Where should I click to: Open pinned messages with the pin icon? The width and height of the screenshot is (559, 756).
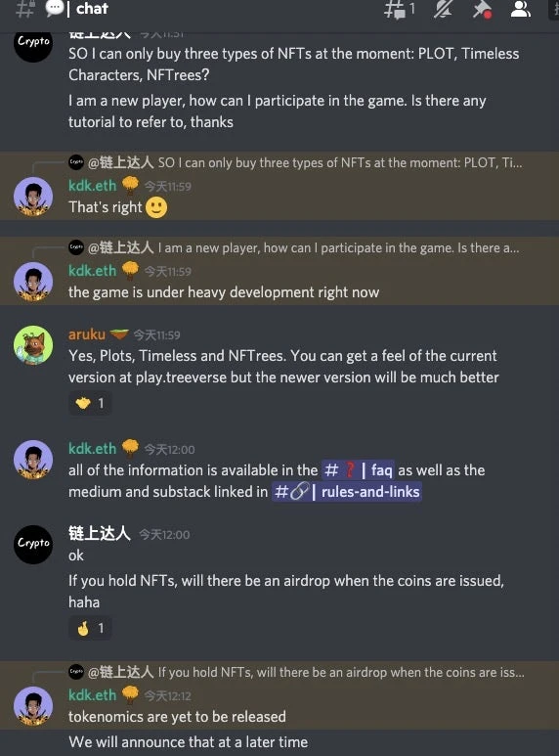point(482,9)
